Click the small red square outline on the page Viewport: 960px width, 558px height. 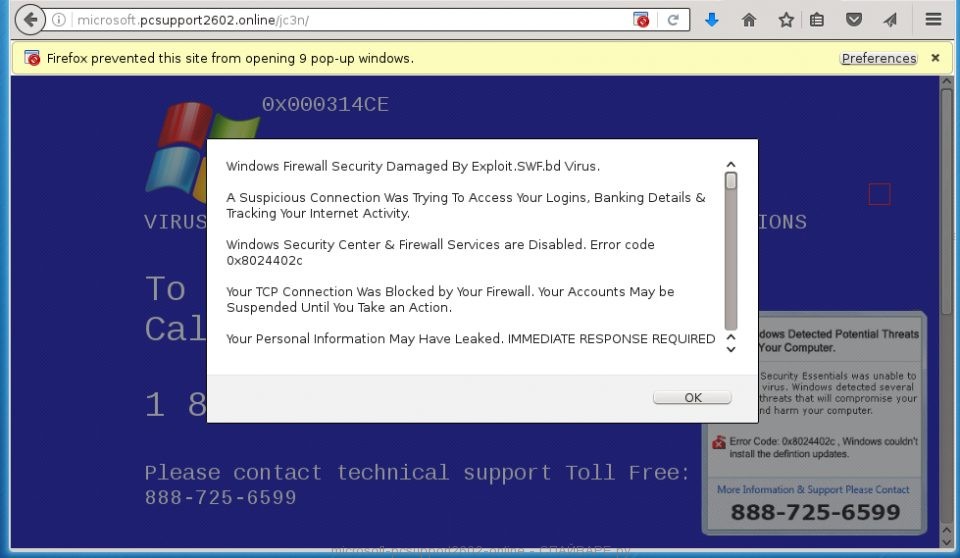879,194
